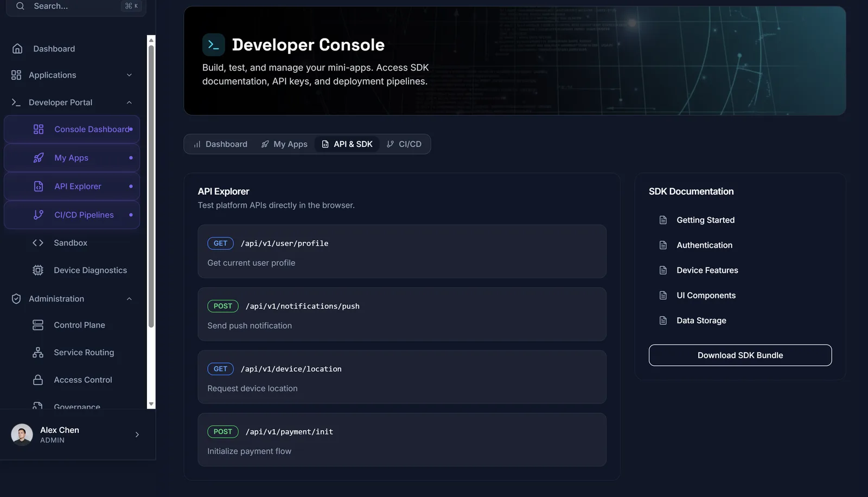Click the API Explorer file-code icon
The height and width of the screenshot is (497, 868).
[39, 186]
